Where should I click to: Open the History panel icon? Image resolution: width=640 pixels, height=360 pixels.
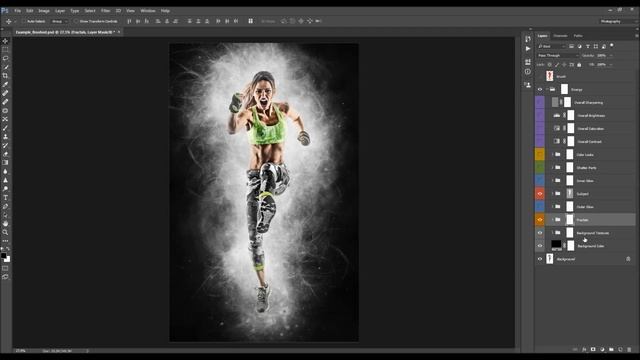[x=528, y=39]
